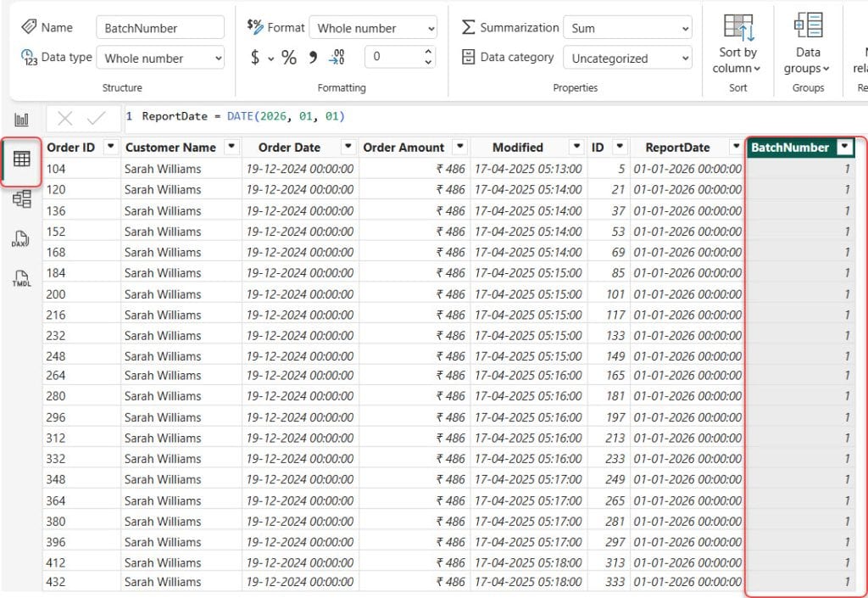Open the Data type dropdown

160,58
